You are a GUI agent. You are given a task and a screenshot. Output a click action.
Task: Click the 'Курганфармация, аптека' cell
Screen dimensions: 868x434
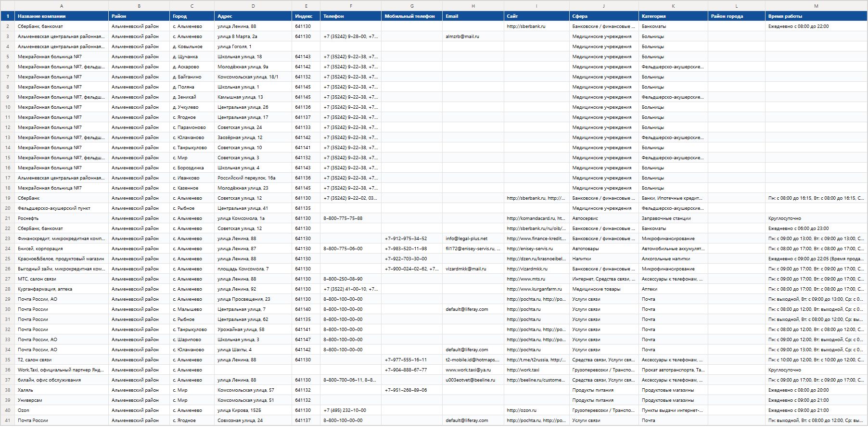tap(62, 289)
